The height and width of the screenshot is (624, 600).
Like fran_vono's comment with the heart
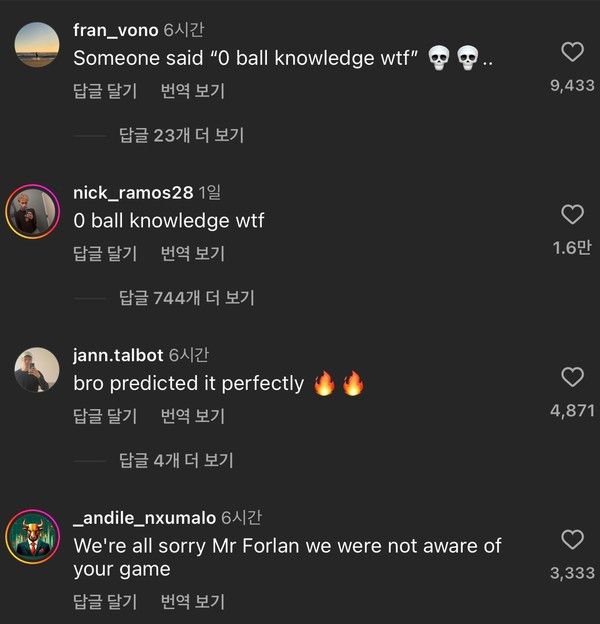click(572, 52)
